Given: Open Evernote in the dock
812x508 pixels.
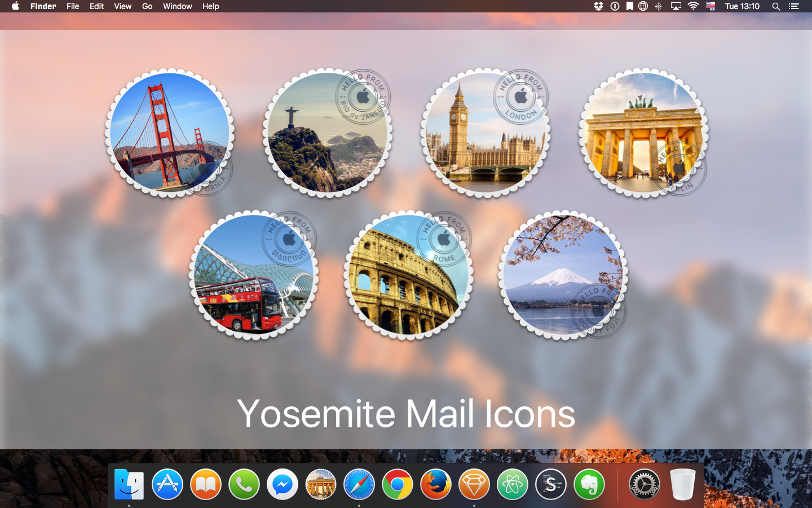Looking at the screenshot, I should click(x=589, y=484).
